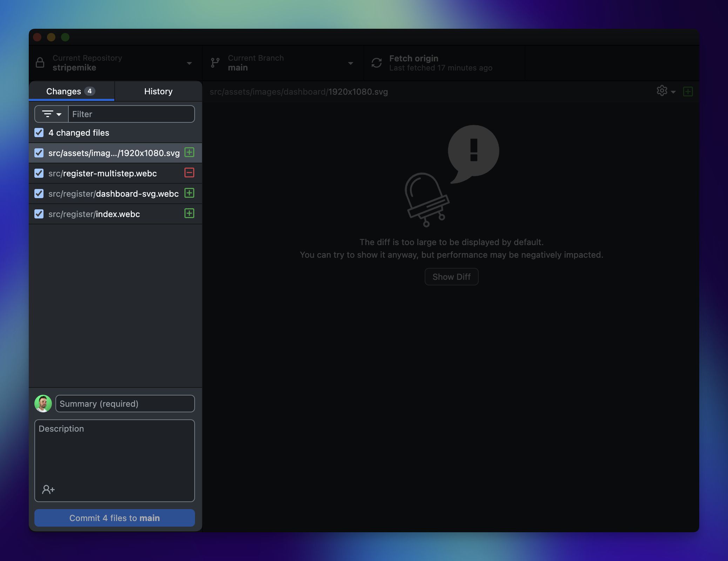Image resolution: width=728 pixels, height=561 pixels.
Task: Expand the Current Repository dropdown arrow
Action: (189, 63)
